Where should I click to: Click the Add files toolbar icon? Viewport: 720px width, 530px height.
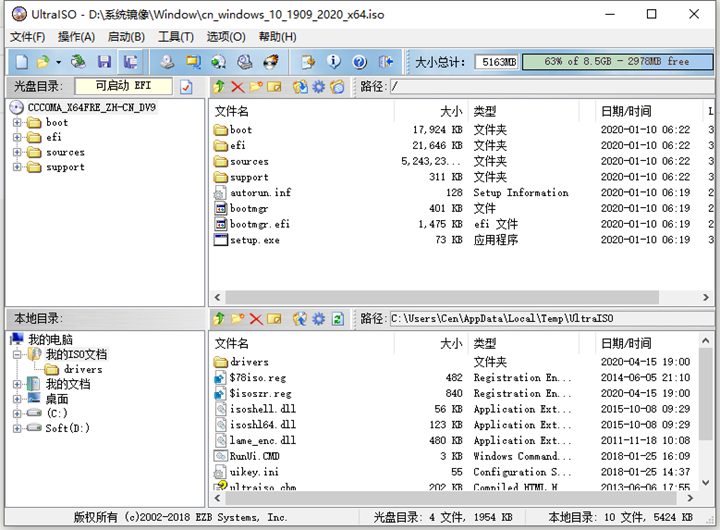point(308,62)
